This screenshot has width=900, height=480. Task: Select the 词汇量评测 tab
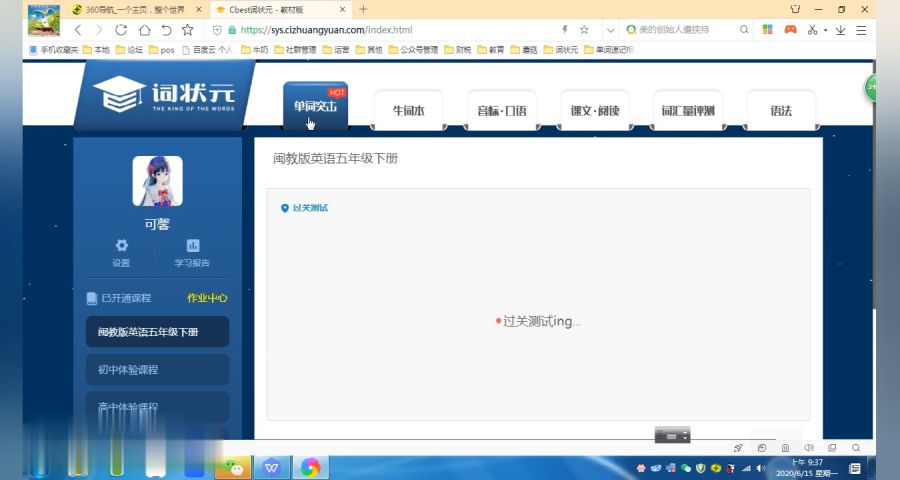(688, 111)
